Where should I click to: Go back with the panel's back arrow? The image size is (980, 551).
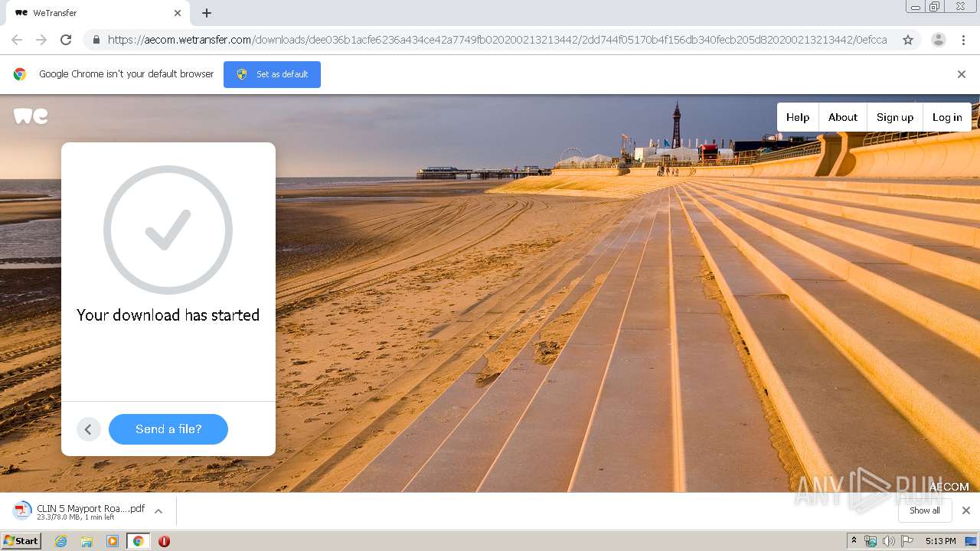[89, 429]
